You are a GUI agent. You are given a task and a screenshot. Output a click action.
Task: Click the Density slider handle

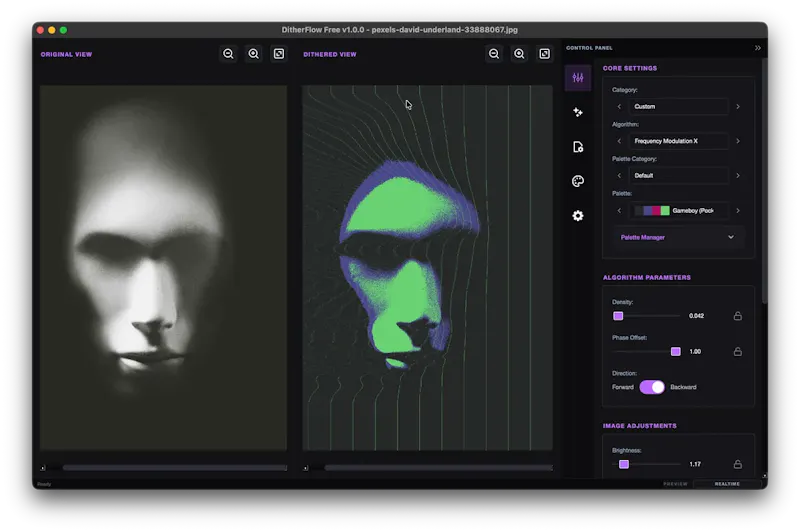[x=618, y=316]
